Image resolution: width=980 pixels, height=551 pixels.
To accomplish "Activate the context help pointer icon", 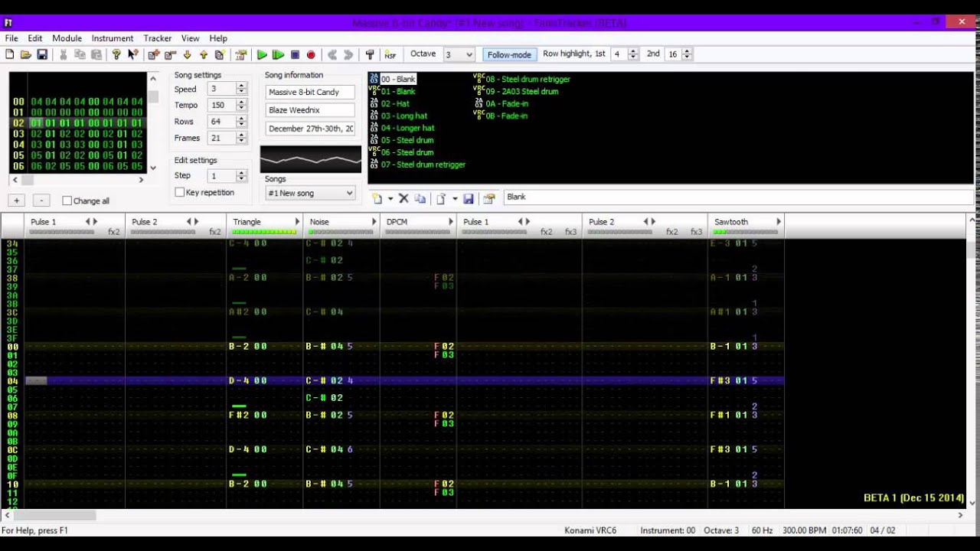I will pos(133,54).
